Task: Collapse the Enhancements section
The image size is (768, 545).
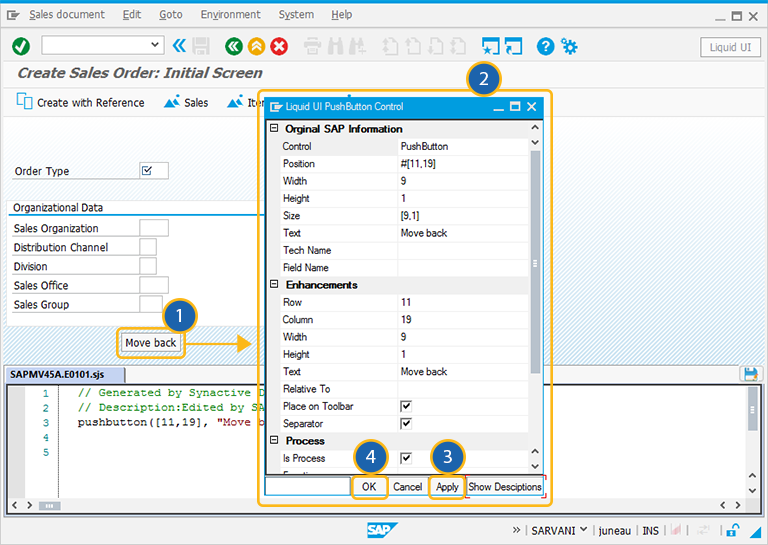Action: coord(274,284)
